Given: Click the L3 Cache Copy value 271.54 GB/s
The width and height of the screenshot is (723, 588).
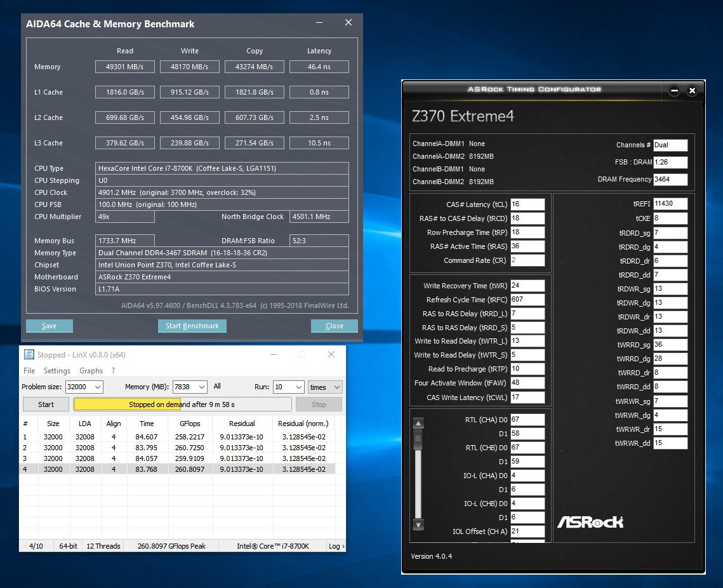Looking at the screenshot, I should pyautogui.click(x=254, y=143).
